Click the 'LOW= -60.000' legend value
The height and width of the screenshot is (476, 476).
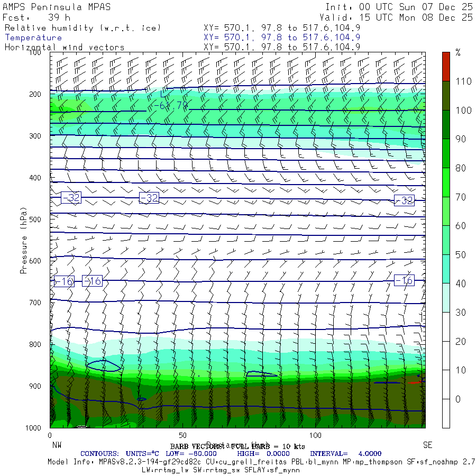pos(191,454)
